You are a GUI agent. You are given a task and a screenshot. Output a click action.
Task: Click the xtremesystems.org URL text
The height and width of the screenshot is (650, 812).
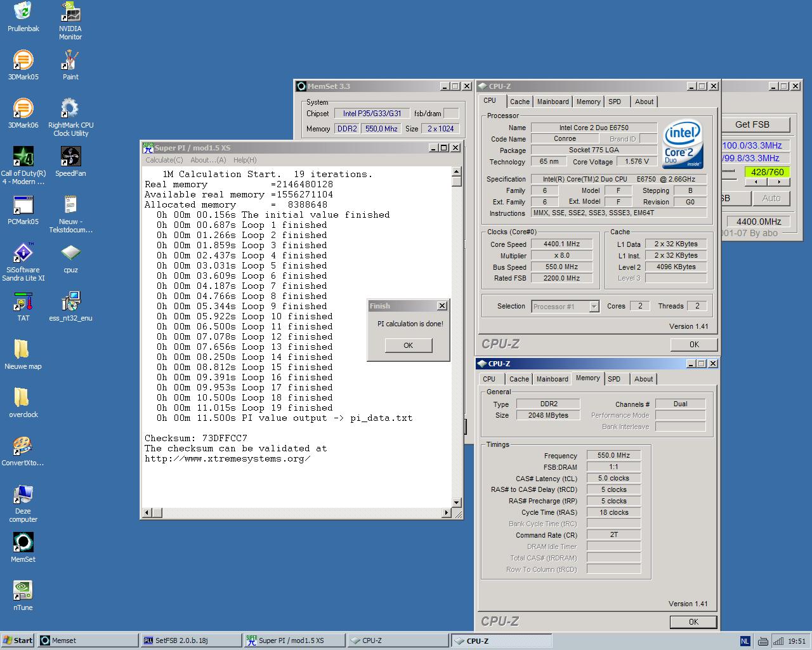tap(228, 458)
